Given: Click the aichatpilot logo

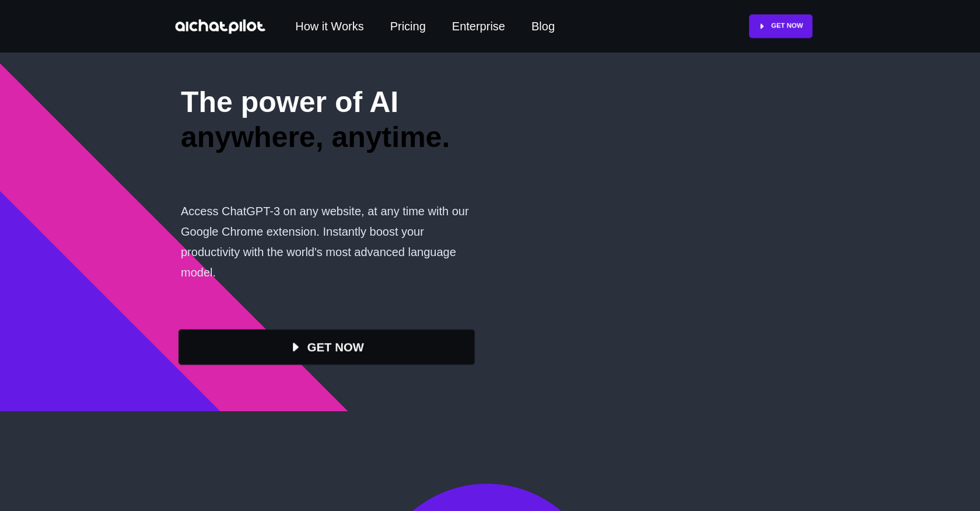Looking at the screenshot, I should [x=220, y=26].
